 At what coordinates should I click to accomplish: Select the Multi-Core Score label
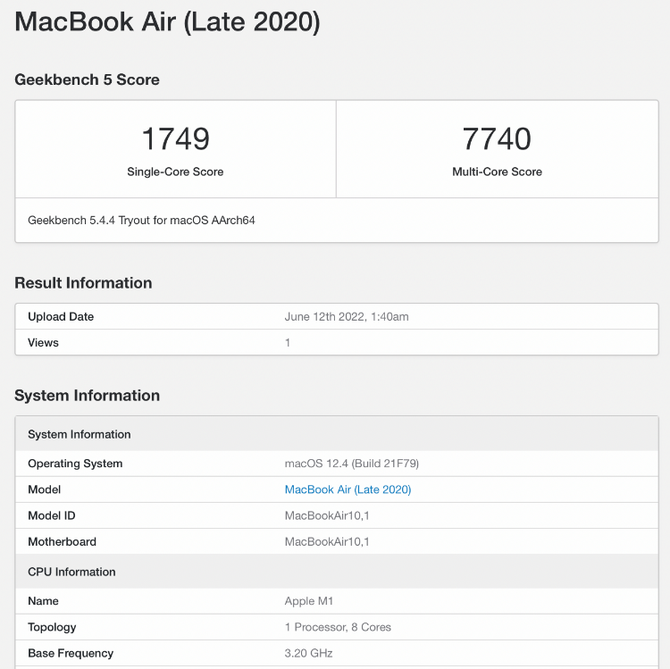tap(496, 172)
